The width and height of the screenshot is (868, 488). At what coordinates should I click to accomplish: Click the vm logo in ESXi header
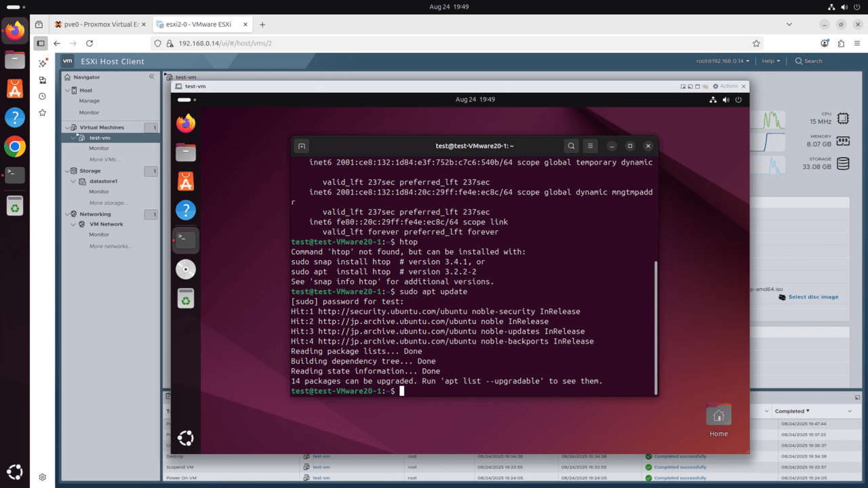coord(68,60)
